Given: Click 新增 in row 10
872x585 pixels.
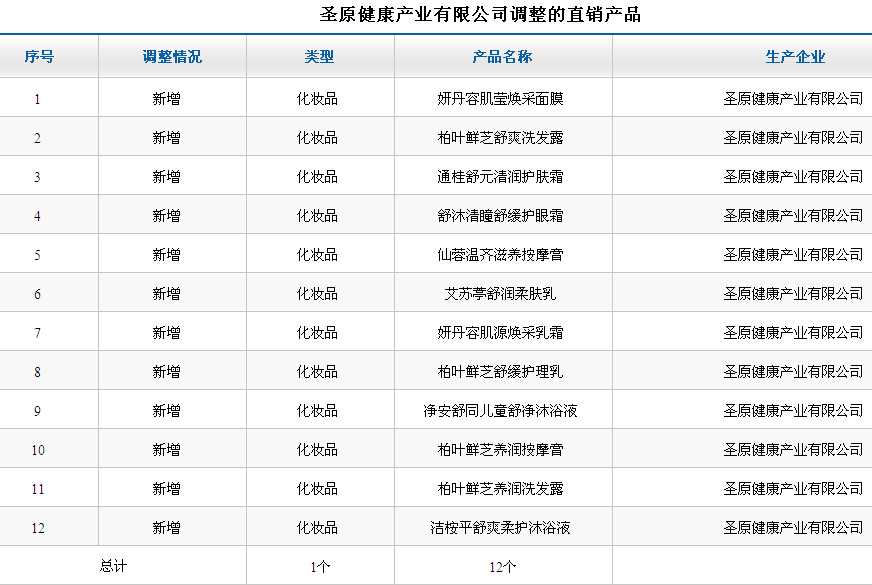Looking at the screenshot, I should click(166, 449).
